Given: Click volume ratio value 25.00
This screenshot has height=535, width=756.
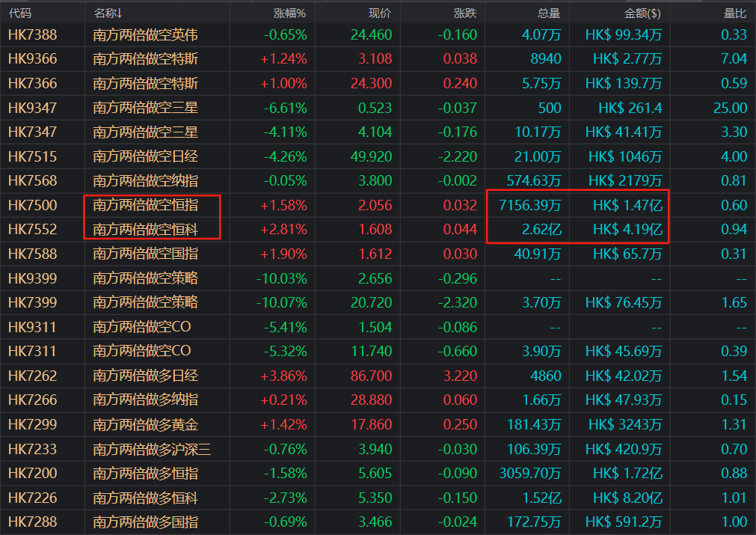Looking at the screenshot, I should pyautogui.click(x=730, y=108).
